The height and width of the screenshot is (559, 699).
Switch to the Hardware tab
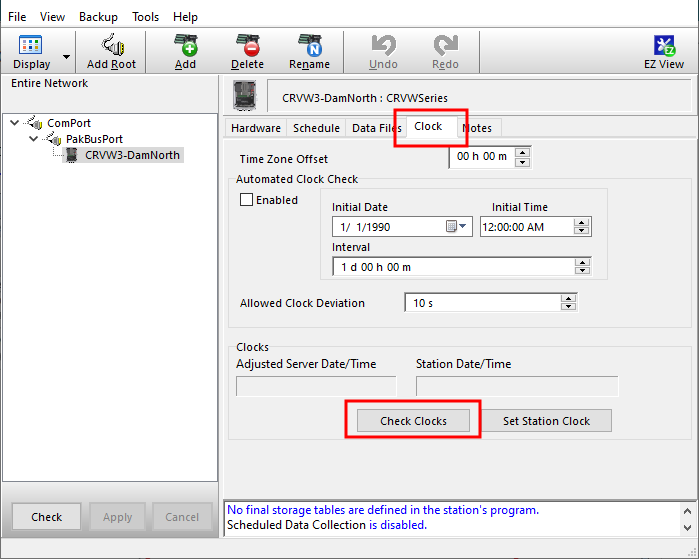(x=256, y=128)
